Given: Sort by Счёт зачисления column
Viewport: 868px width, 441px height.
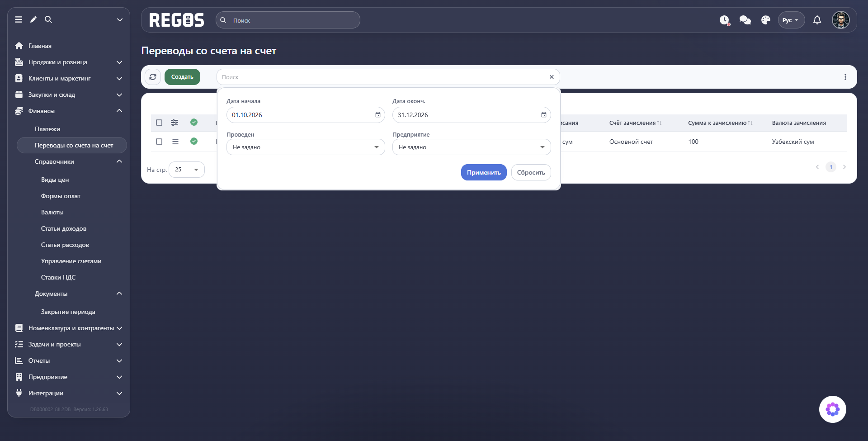Looking at the screenshot, I should coord(635,123).
